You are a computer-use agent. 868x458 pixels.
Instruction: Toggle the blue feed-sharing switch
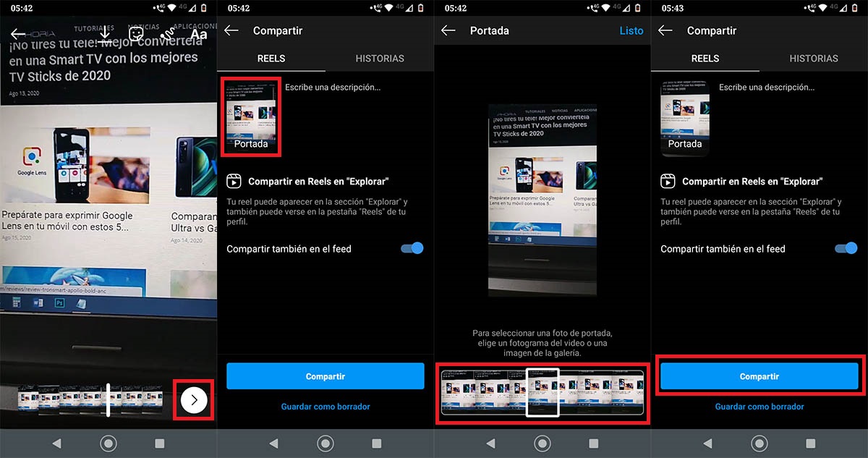[x=412, y=248]
